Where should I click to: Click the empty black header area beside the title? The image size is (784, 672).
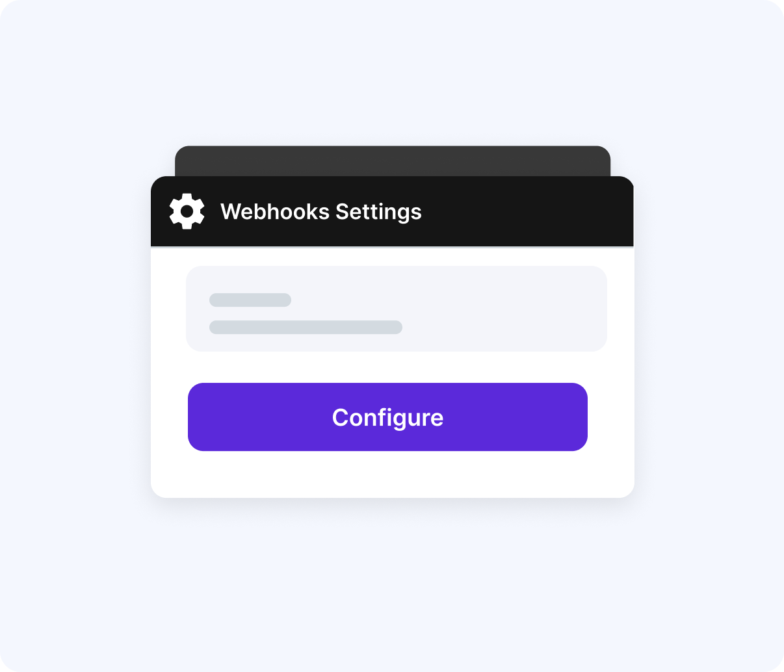point(527,211)
